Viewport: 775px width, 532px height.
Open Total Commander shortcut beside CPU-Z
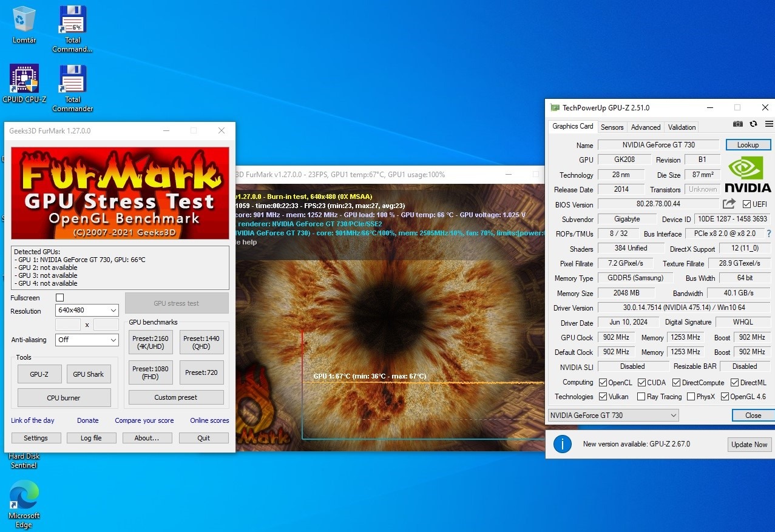73,89
